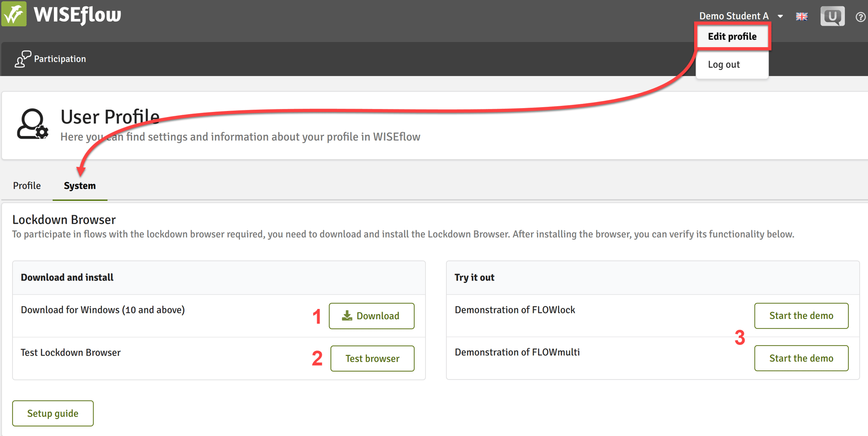Viewport: 868px width, 436px height.
Task: Expand the user account menu
Action: click(x=734, y=16)
